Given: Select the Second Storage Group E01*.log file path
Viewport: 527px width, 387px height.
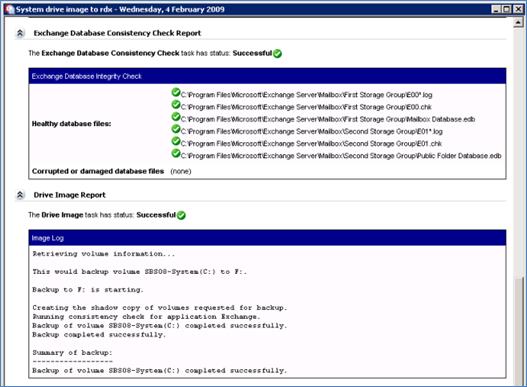Looking at the screenshot, I should pyautogui.click(x=312, y=131).
